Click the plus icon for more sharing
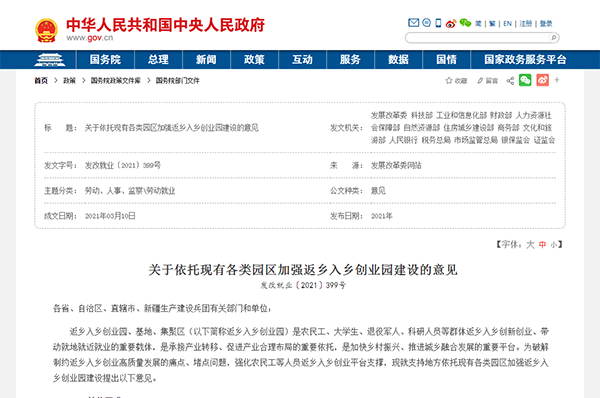Image resolution: width=600 pixels, height=398 pixels. [x=557, y=80]
